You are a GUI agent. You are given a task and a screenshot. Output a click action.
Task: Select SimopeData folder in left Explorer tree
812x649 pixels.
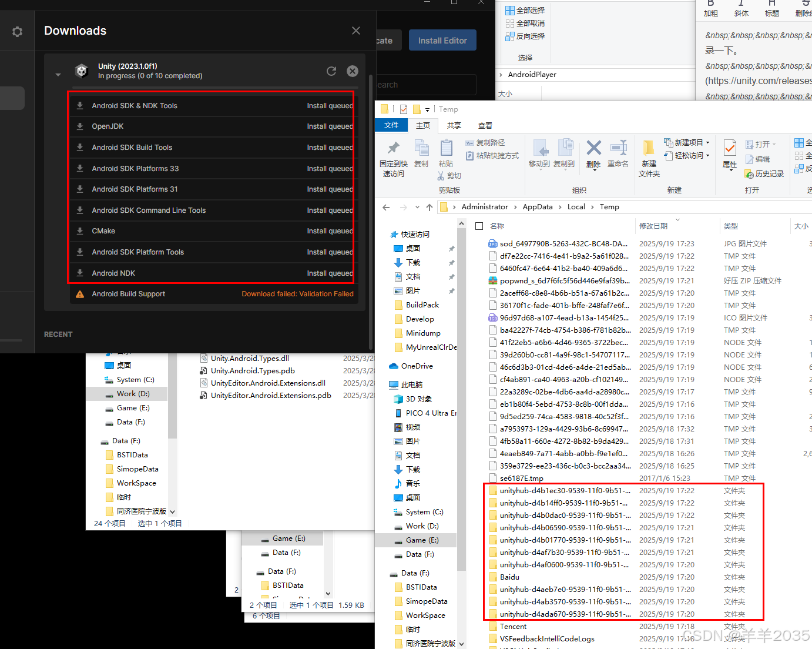[x=137, y=469]
